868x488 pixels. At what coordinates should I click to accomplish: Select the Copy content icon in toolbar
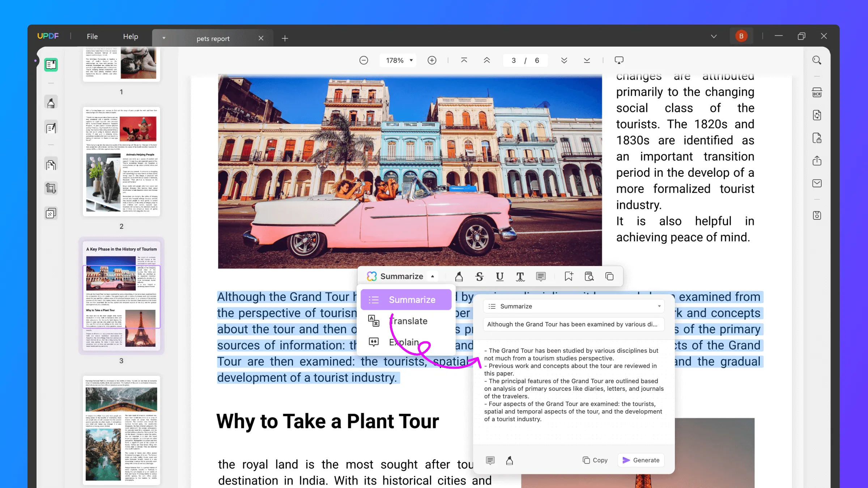pyautogui.click(x=609, y=277)
